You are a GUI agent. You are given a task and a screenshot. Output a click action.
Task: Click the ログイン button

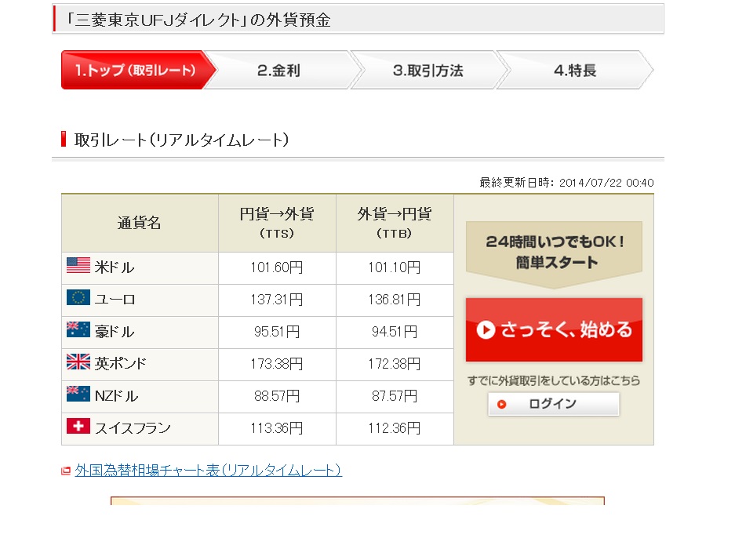coord(554,404)
